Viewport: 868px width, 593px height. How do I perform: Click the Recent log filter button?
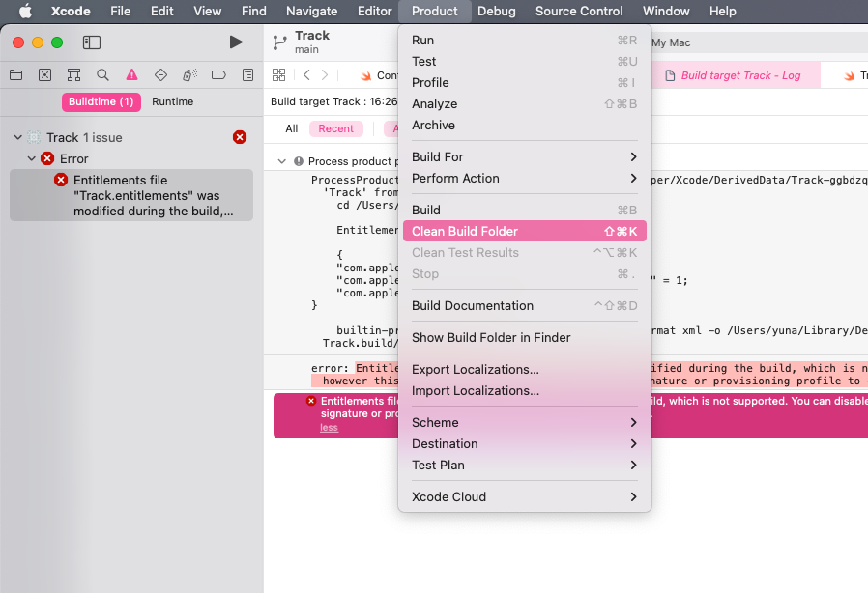click(335, 128)
